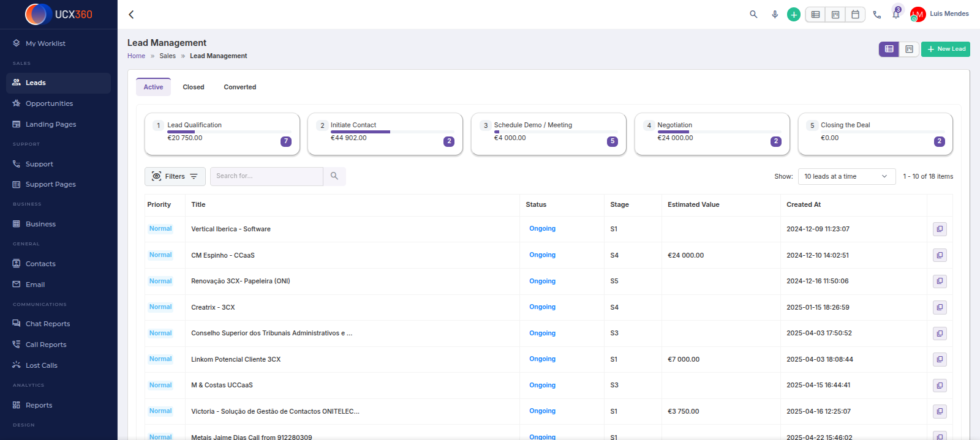This screenshot has height=440, width=980.
Task: Select the Lead Qualification stage card
Action: pyautogui.click(x=222, y=134)
